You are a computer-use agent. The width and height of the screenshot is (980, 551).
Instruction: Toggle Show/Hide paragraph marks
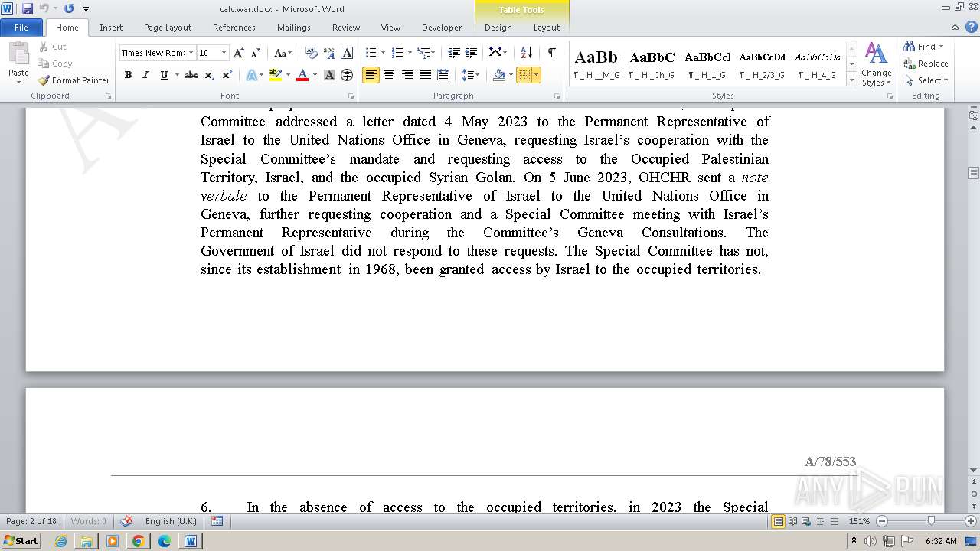551,53
